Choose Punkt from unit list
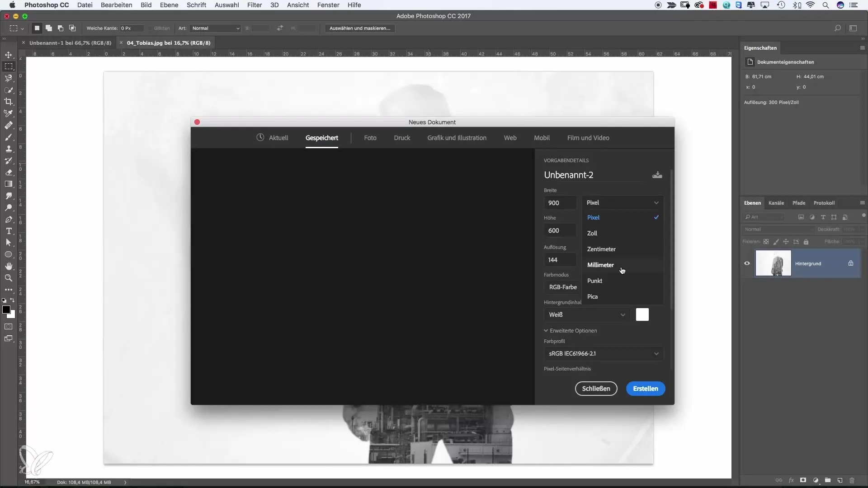Image resolution: width=868 pixels, height=488 pixels. [x=623, y=281]
